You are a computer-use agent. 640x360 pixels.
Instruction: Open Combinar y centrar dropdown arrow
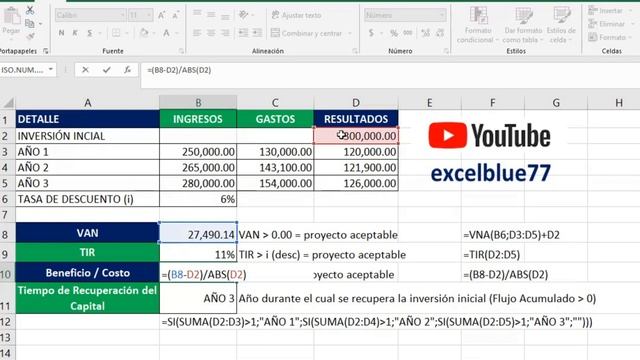(x=350, y=33)
